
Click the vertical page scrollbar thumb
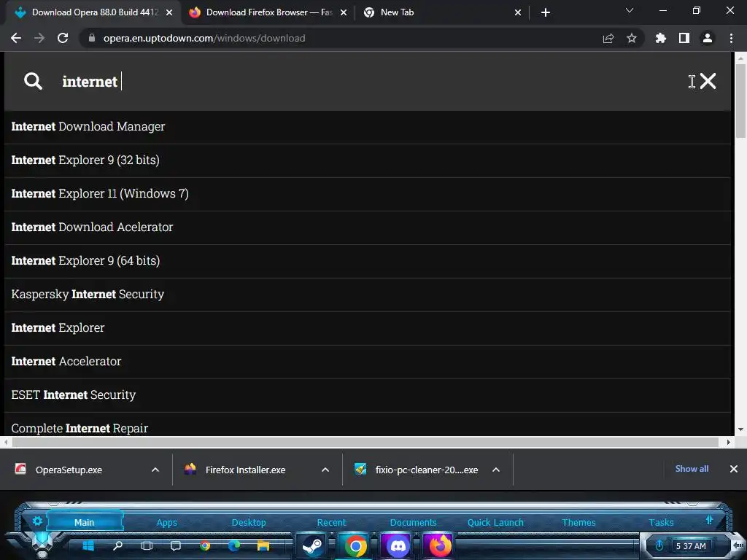click(740, 101)
